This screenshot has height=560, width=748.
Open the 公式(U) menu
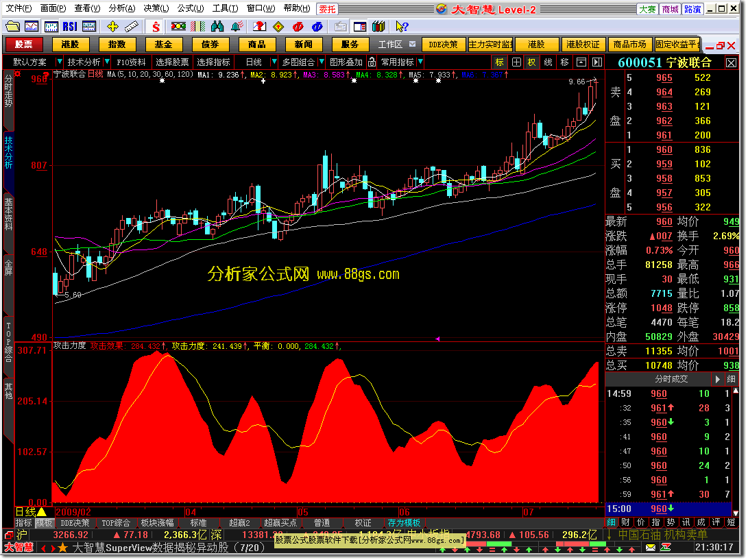[191, 8]
